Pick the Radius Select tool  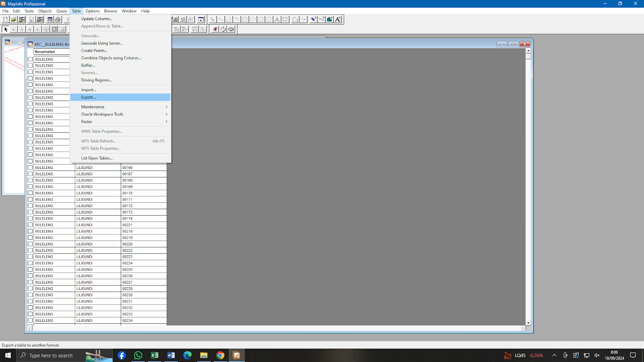[22, 29]
